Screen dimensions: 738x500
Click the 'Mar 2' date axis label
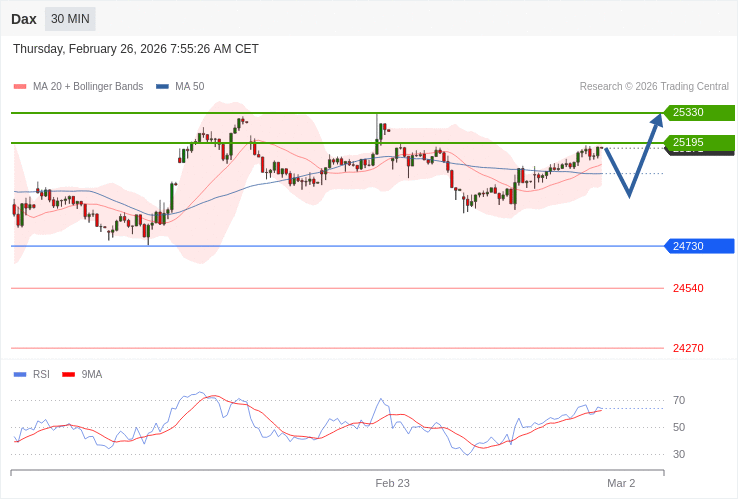click(621, 484)
